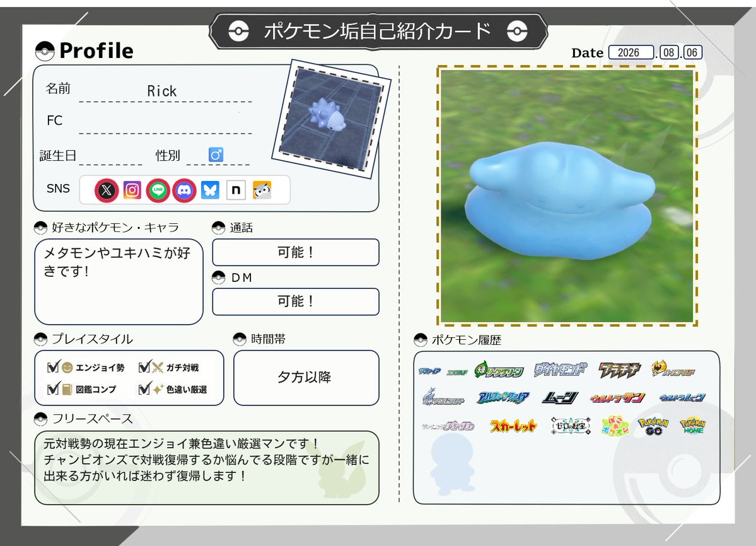Click the Profile heading text
756x546 pixels.
[x=96, y=50]
